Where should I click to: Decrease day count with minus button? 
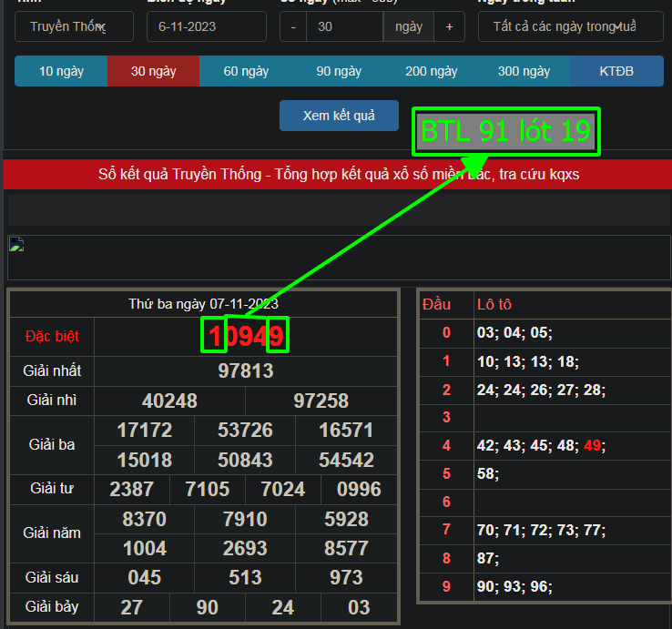coord(292,26)
